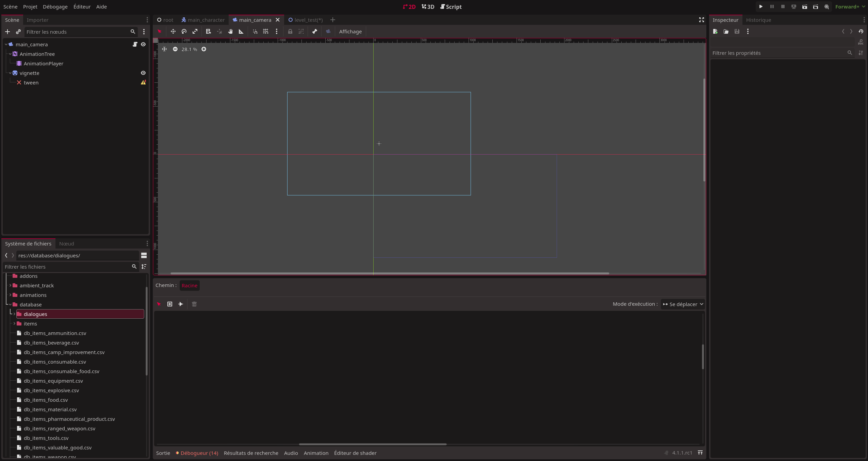Open the Affichage menu button

point(350,31)
